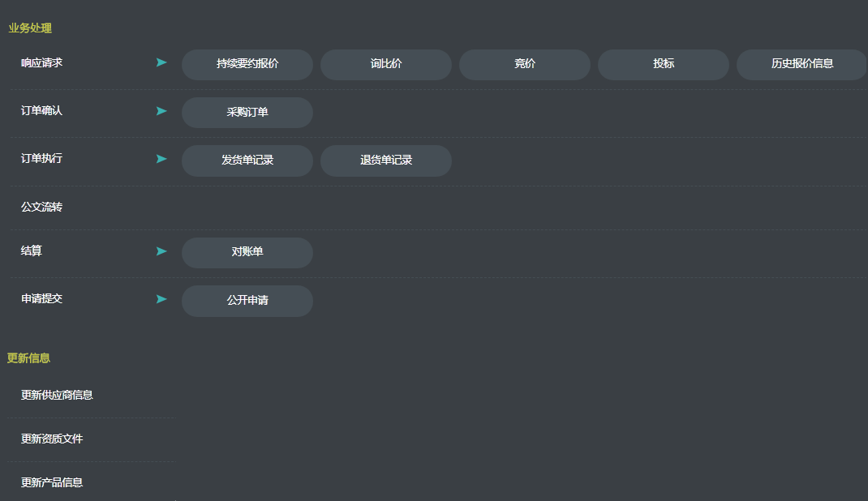Click the arrow icon next to 结算
This screenshot has height=501, width=868.
(x=161, y=251)
